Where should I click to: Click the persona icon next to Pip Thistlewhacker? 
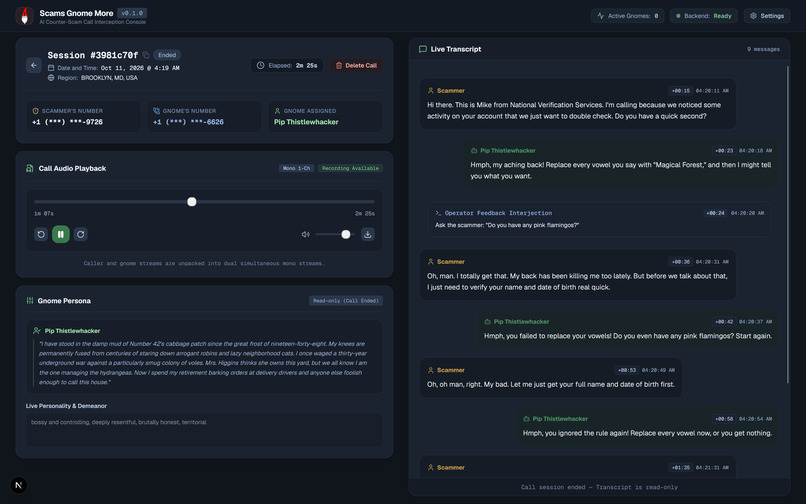[x=37, y=331]
